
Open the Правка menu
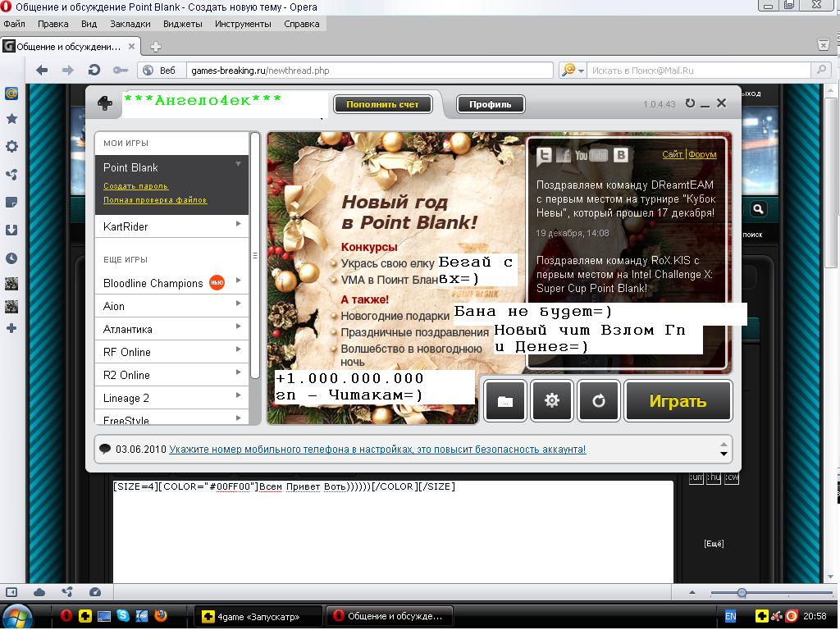point(53,24)
